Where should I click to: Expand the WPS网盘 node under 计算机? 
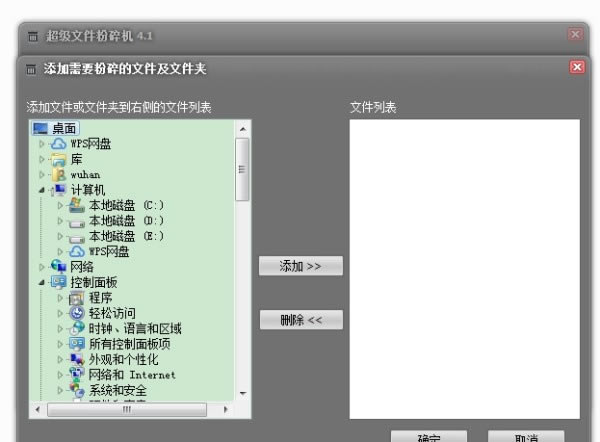tap(60, 251)
